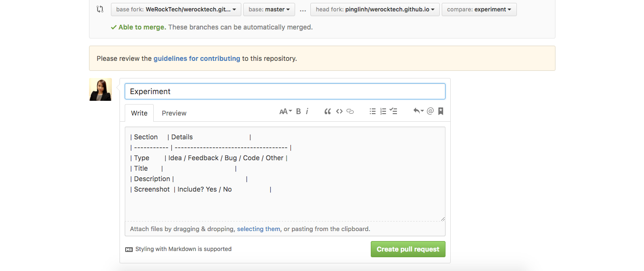Insert a bulleted list
The width and height of the screenshot is (644, 271).
pos(373,111)
